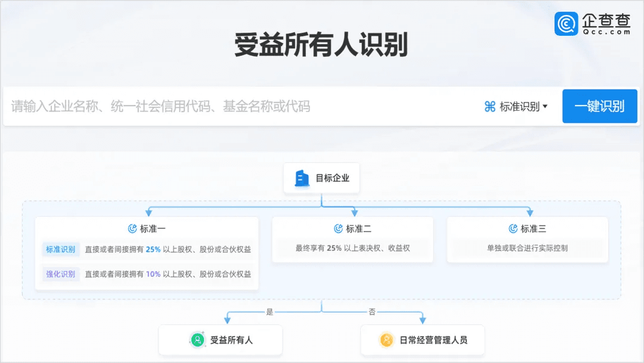The image size is (644, 363).
Task: Click the 25% value in 标准识别 row
Action: (153, 249)
